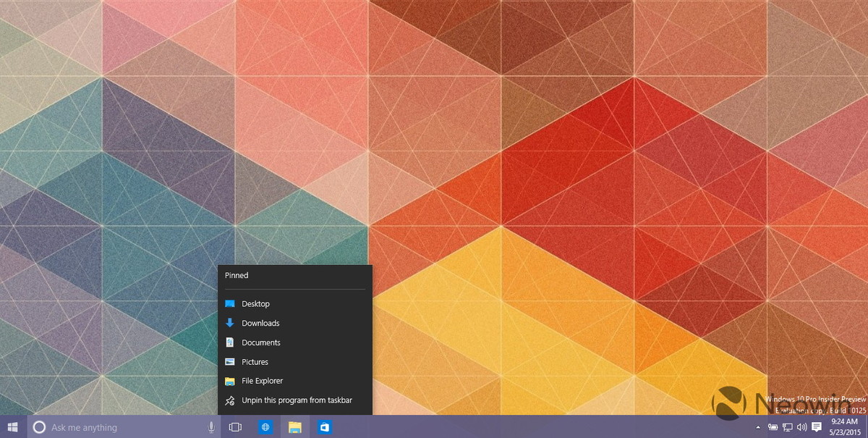Viewport: 868px width, 438px height.
Task: Open Documents from the jump list
Action: point(260,342)
